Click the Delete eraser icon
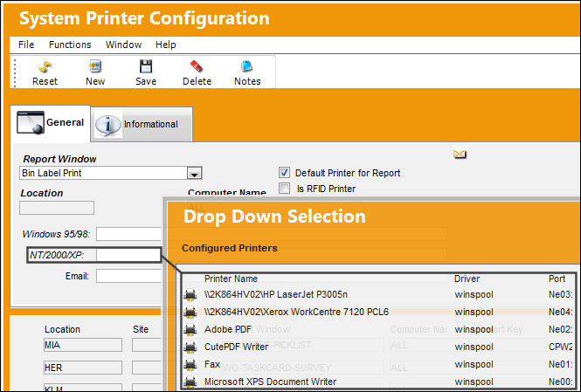 click(x=196, y=66)
